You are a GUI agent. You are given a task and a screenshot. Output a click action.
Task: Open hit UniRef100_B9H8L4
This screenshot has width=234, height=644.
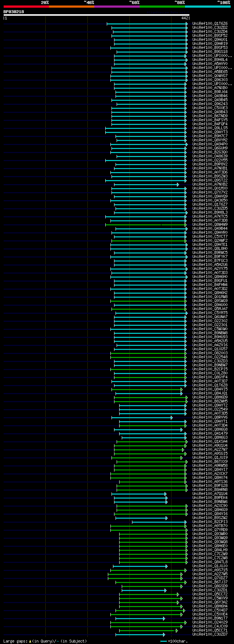(x=210, y=60)
